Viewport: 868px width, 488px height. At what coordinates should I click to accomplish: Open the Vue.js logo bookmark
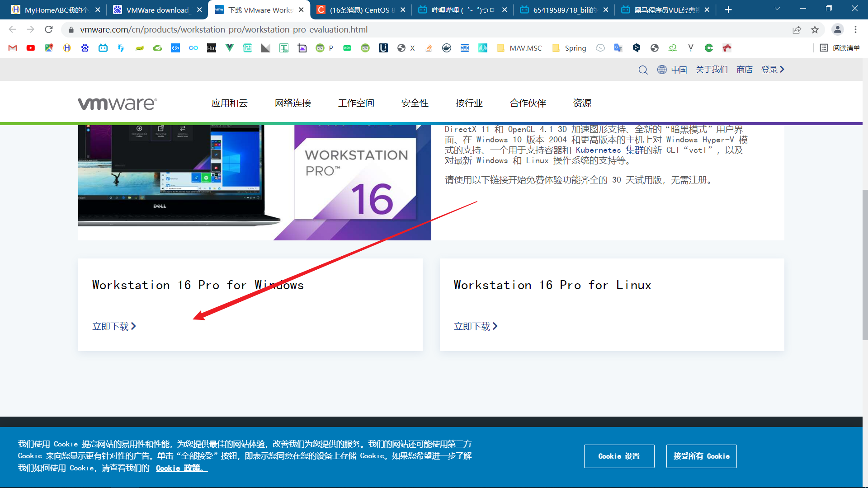coord(230,48)
